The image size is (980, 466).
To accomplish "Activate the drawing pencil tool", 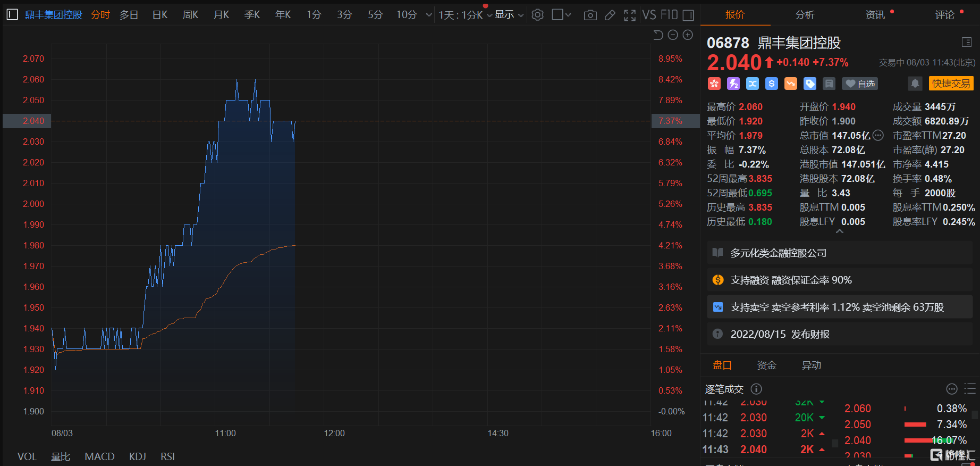I will click(610, 15).
